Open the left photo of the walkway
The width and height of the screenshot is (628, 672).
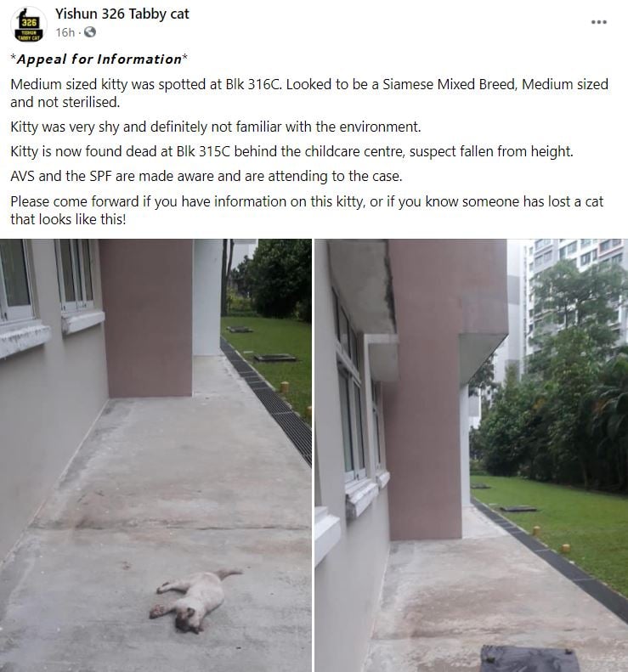156,455
